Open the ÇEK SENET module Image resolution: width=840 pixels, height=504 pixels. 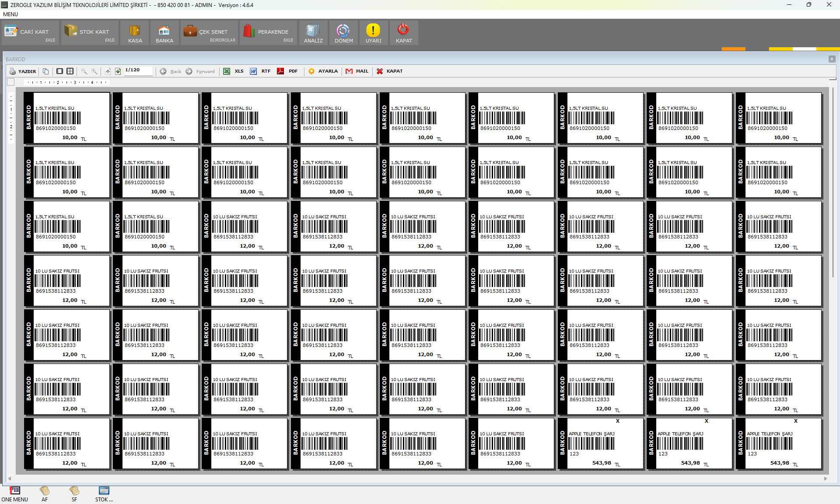tap(210, 32)
